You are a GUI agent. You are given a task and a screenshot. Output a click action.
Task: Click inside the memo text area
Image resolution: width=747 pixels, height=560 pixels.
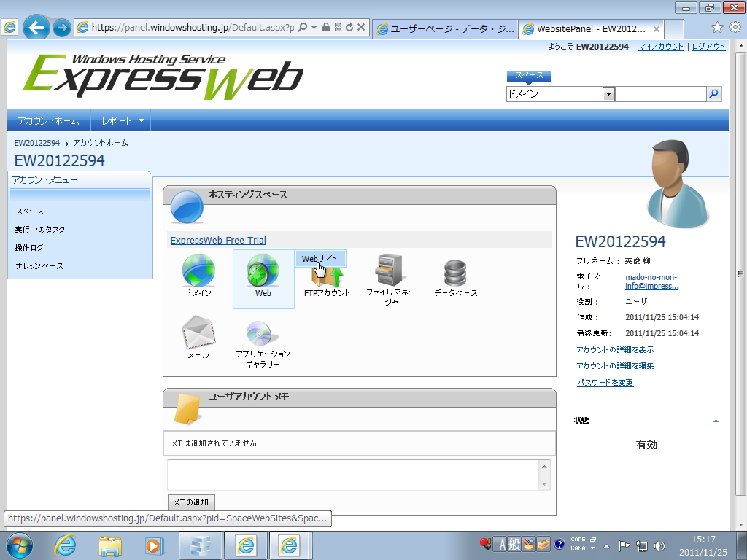tap(353, 475)
